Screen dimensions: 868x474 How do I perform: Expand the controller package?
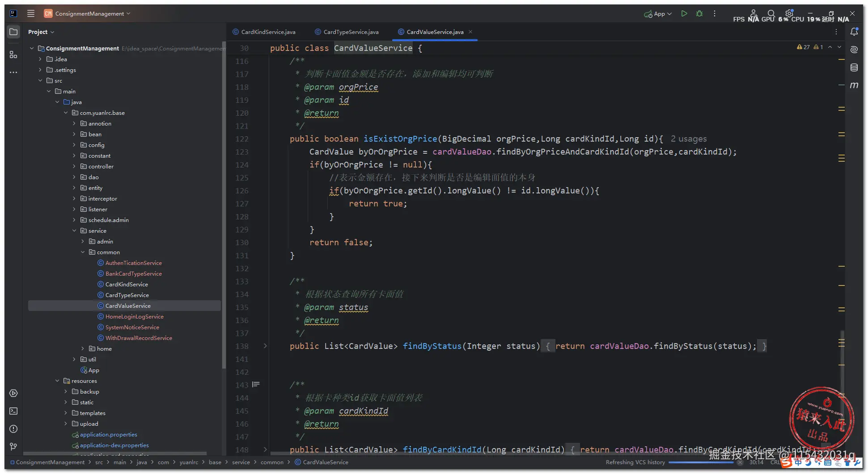point(74,166)
